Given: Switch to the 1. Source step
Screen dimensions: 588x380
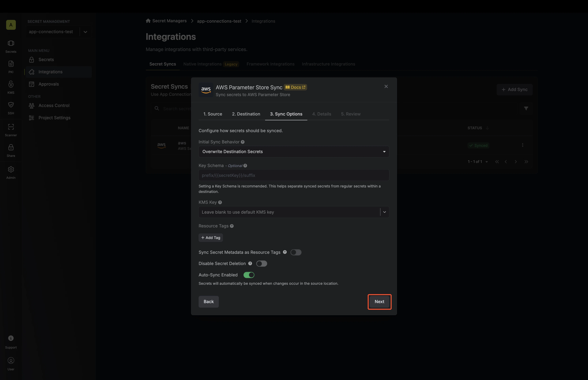Looking at the screenshot, I should click(213, 114).
